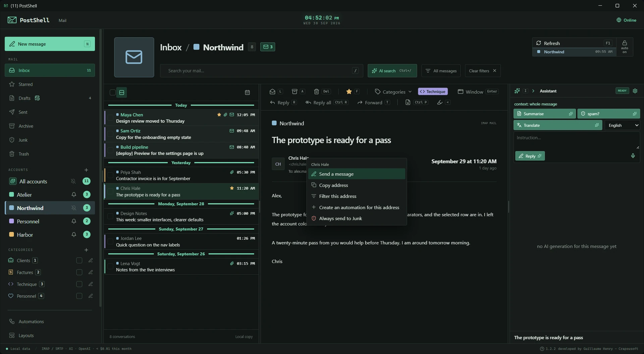Click the brush icon in the message toolbar
The width and height of the screenshot is (644, 354).
coord(440,102)
